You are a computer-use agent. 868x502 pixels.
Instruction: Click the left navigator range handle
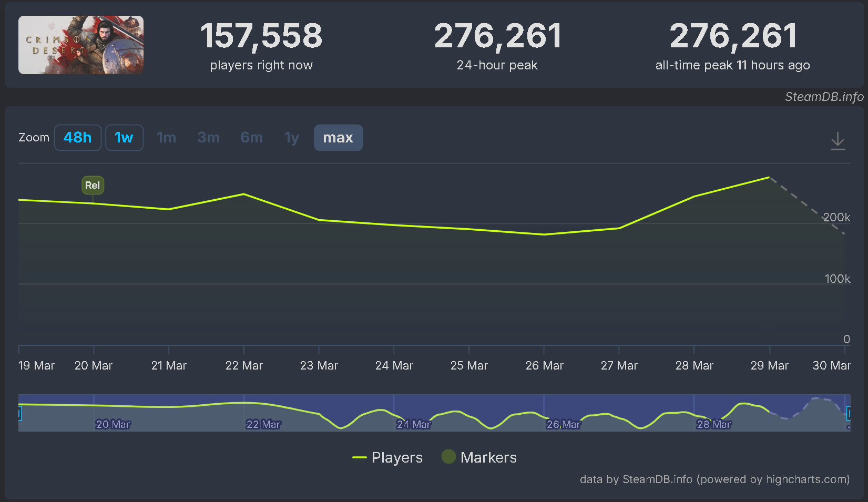pyautogui.click(x=19, y=413)
